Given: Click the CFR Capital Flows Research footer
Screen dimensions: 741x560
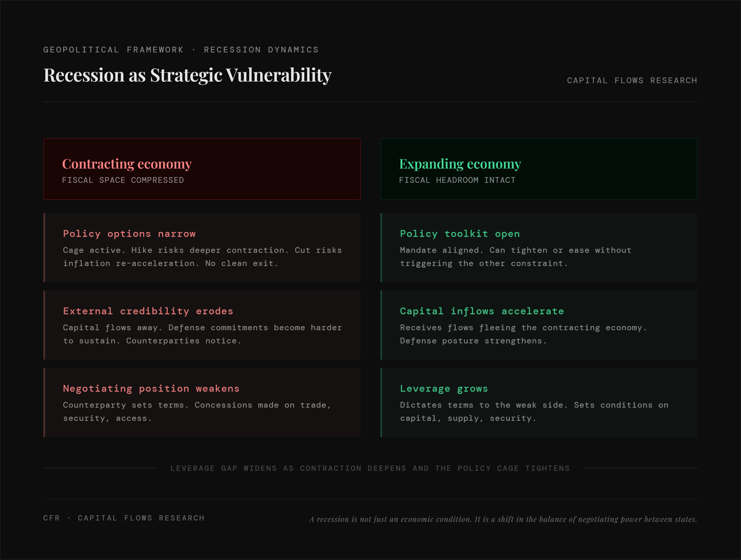Looking at the screenshot, I should point(123,518).
